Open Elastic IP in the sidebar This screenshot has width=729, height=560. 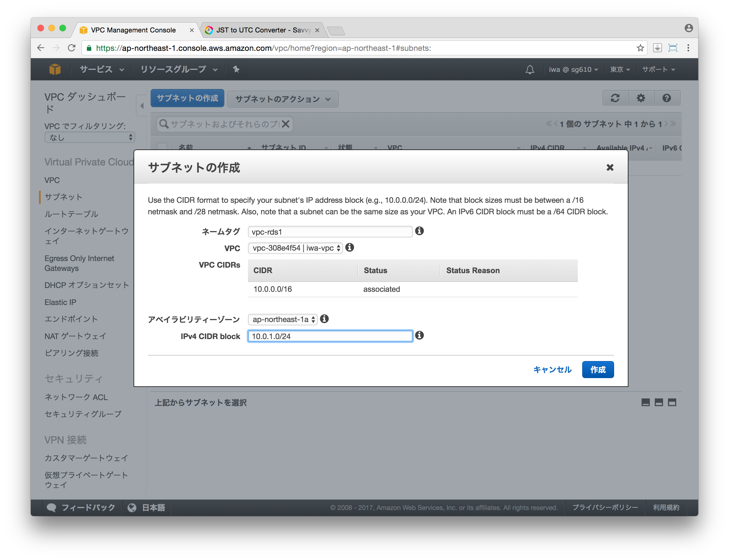coord(60,302)
